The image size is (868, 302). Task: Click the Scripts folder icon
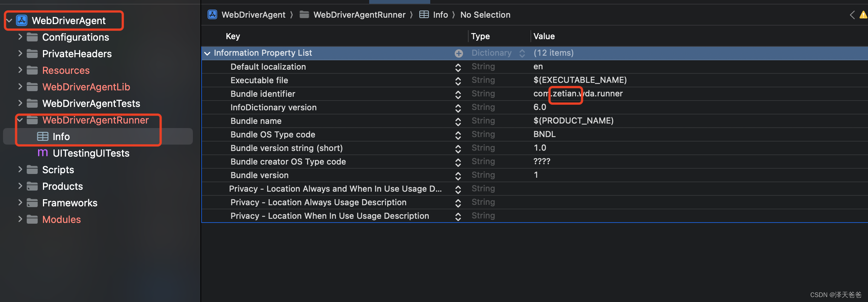32,169
